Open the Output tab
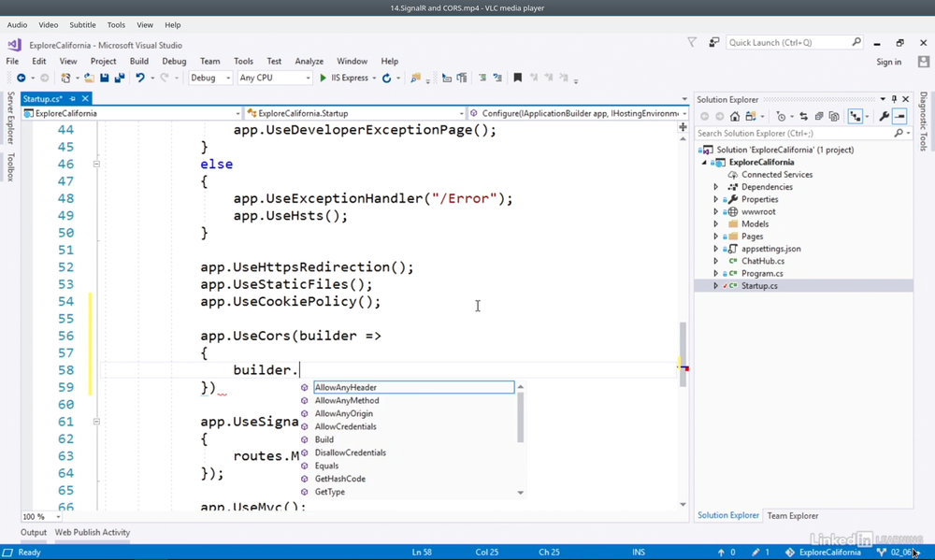 (x=34, y=533)
